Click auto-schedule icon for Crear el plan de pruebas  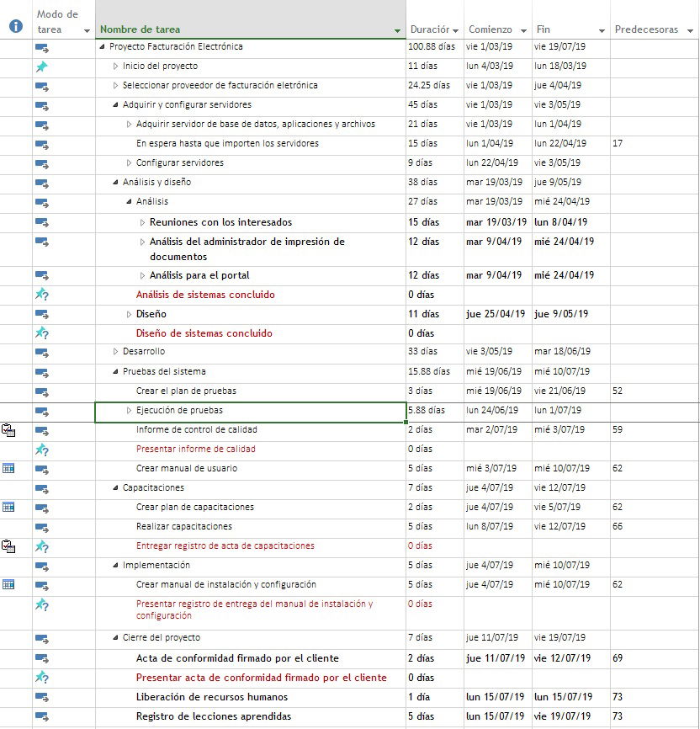tap(42, 392)
